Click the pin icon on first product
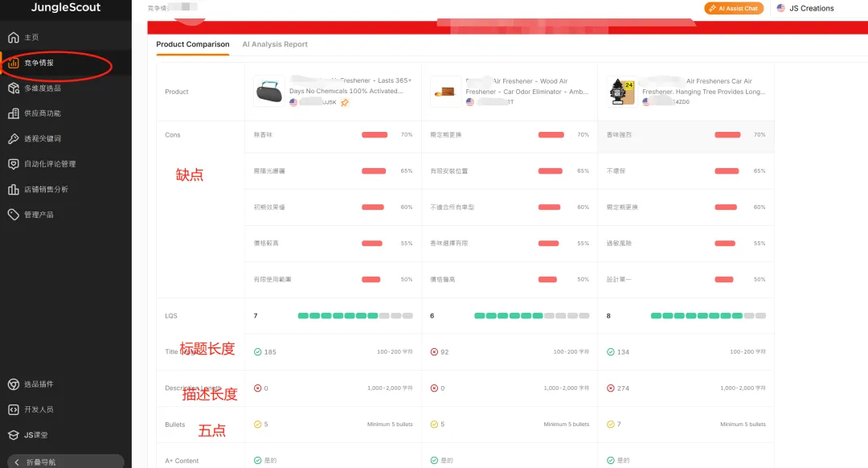868x468 pixels. 345,102
